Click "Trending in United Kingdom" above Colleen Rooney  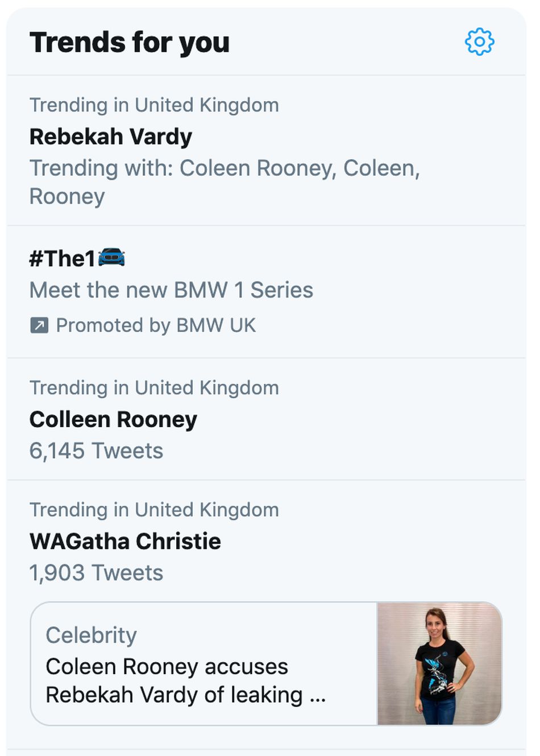click(x=154, y=388)
